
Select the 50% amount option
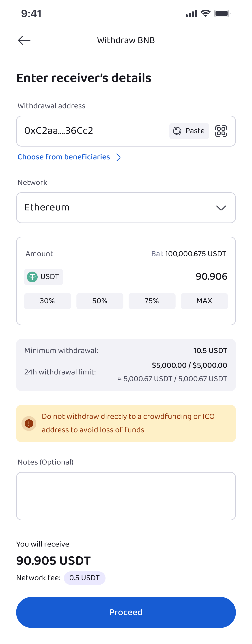click(x=100, y=301)
